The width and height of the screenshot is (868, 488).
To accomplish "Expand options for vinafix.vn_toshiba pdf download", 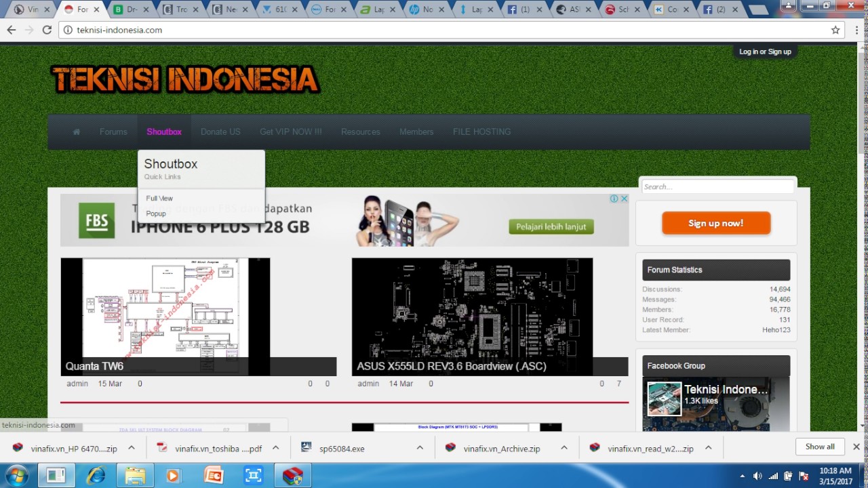I will [276, 448].
